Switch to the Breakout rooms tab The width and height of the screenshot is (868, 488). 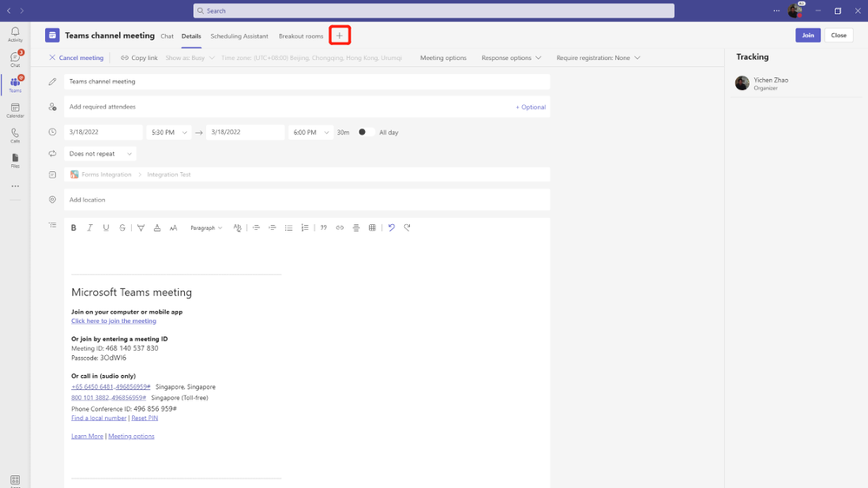tap(301, 36)
